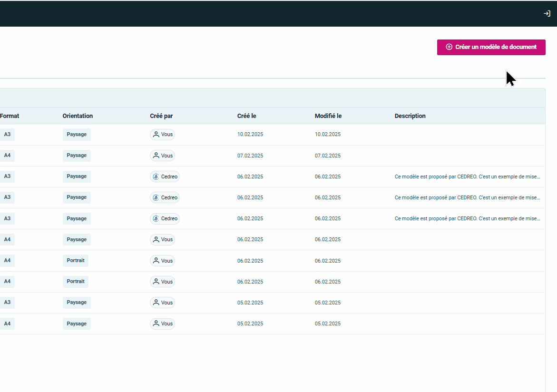Click the Créé le column header
Viewport: 557px width, 392px height.
[x=246, y=116]
